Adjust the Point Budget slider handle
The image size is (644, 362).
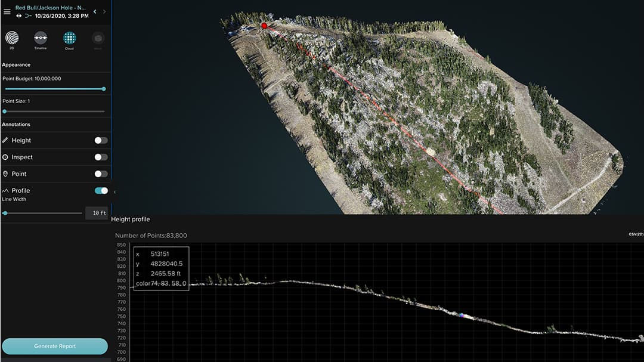[105, 88]
